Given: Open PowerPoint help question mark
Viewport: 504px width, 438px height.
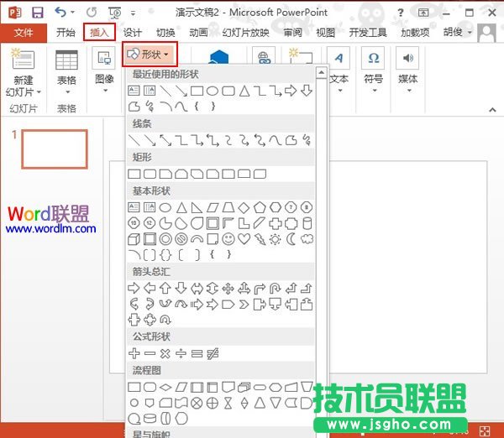Looking at the screenshot, I should click(400, 13).
